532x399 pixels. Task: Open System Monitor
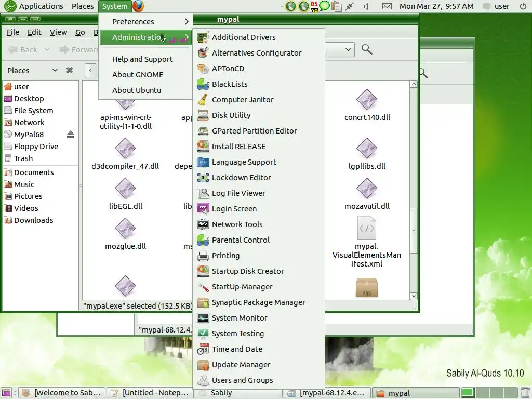tap(259, 318)
